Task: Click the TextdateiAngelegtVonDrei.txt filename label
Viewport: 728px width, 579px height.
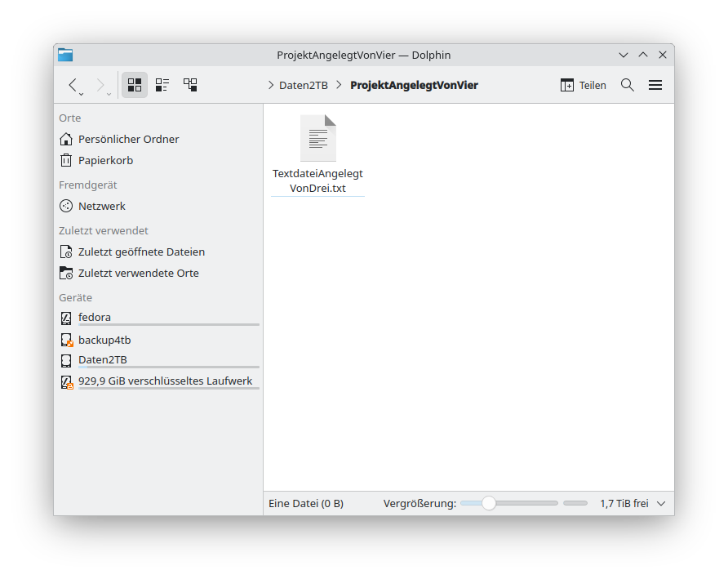Action: (318, 180)
